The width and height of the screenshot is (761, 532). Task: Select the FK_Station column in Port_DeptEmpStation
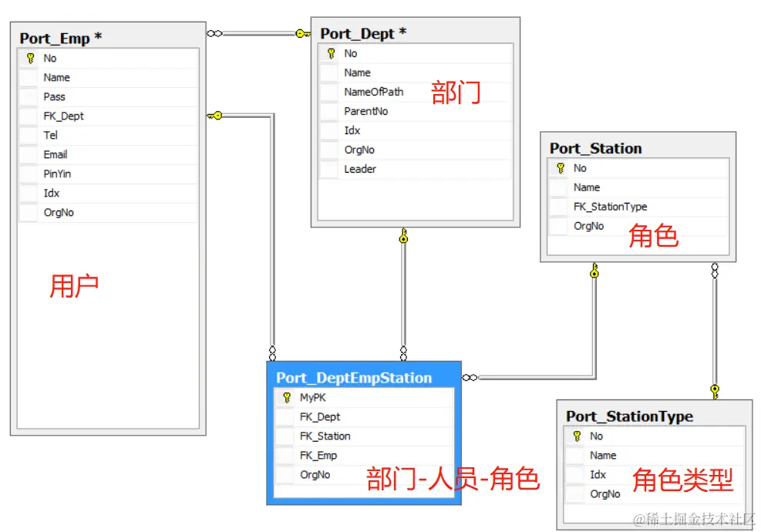pyautogui.click(x=365, y=436)
